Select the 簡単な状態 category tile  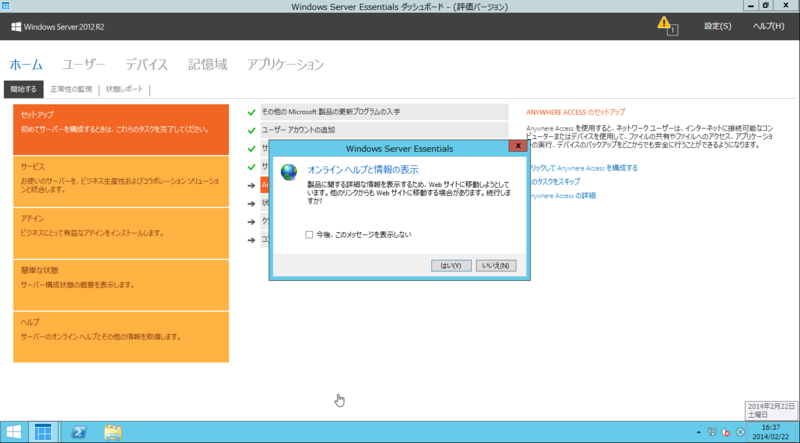[121, 285]
